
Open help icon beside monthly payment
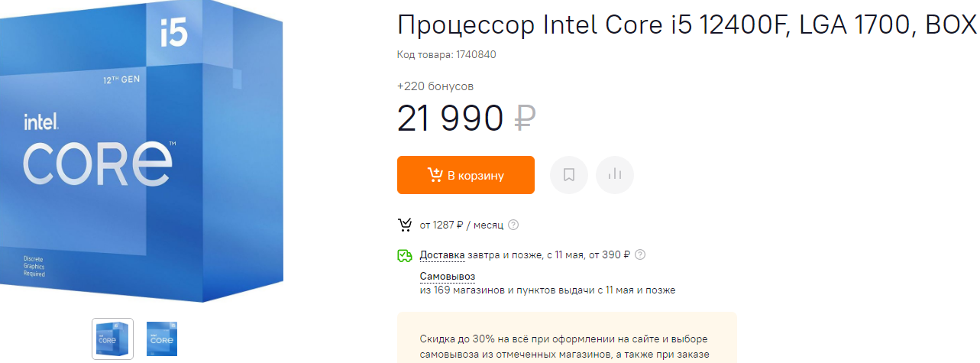pyautogui.click(x=513, y=225)
